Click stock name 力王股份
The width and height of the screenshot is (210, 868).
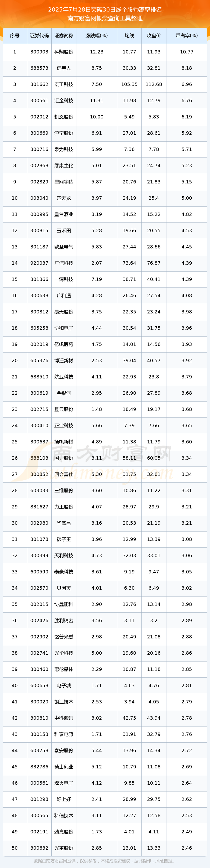tap(64, 507)
